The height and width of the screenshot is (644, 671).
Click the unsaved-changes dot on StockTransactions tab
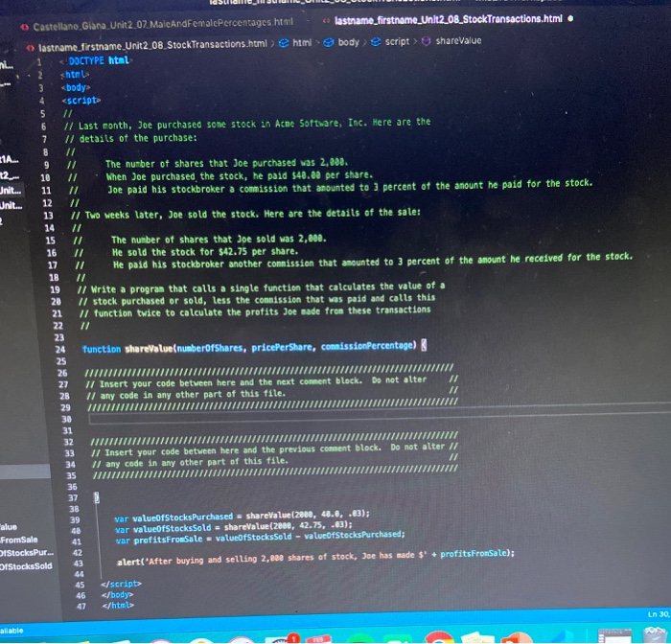tap(570, 19)
